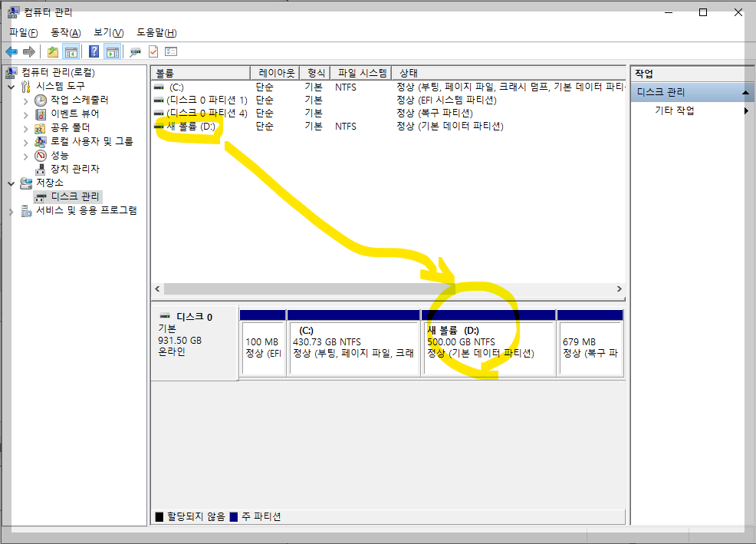
Task: Select the 100 MB EFI partition block
Action: click(x=263, y=343)
